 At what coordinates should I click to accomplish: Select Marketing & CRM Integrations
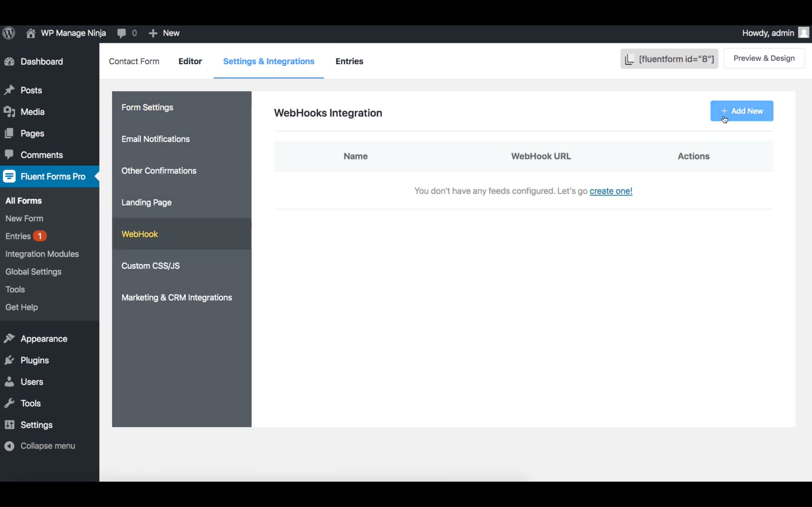(x=176, y=298)
